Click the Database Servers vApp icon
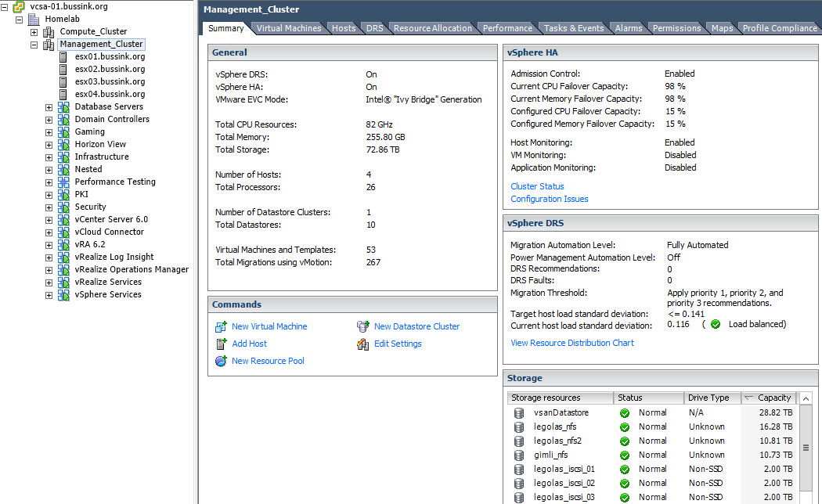This screenshot has height=504, width=822. [x=63, y=107]
